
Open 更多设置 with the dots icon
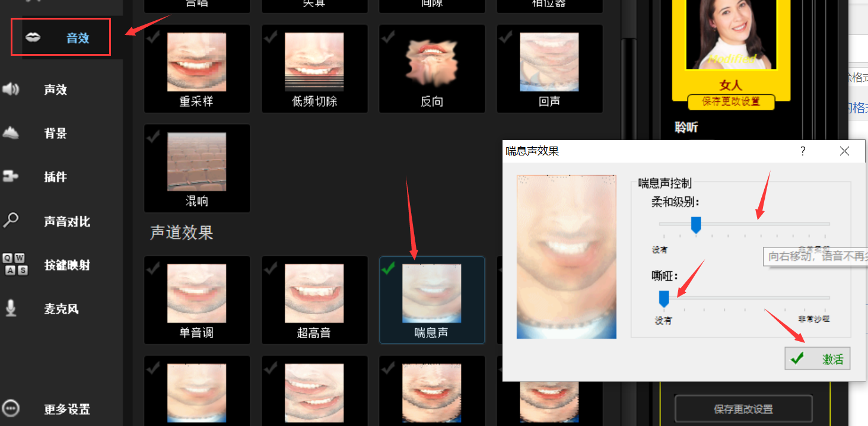(x=11, y=409)
